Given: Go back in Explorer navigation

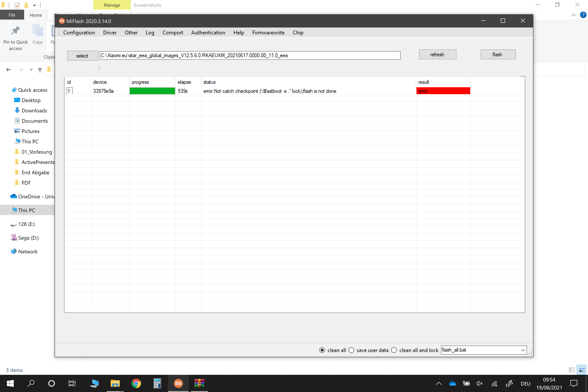Looking at the screenshot, I should tap(9, 69).
